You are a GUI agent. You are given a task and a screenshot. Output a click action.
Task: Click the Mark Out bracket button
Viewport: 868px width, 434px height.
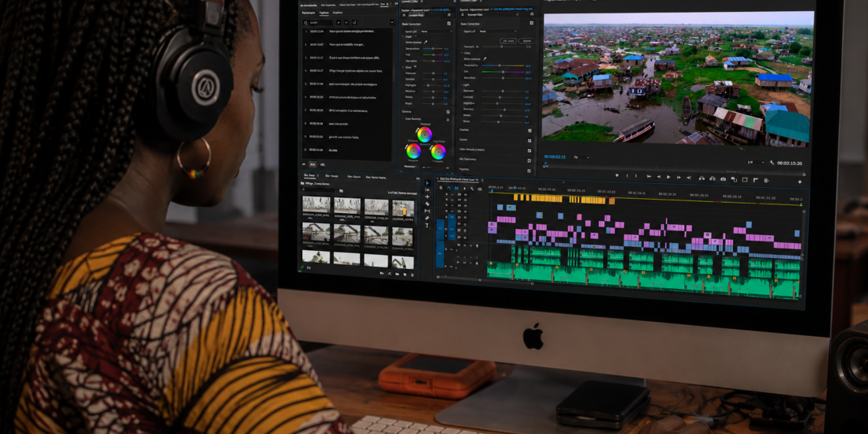pos(635,175)
